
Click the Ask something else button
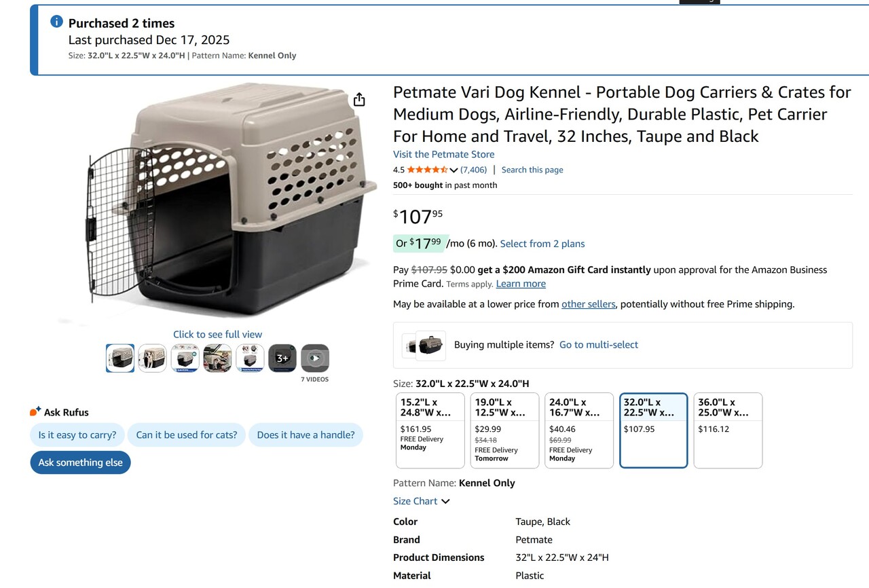coord(80,462)
